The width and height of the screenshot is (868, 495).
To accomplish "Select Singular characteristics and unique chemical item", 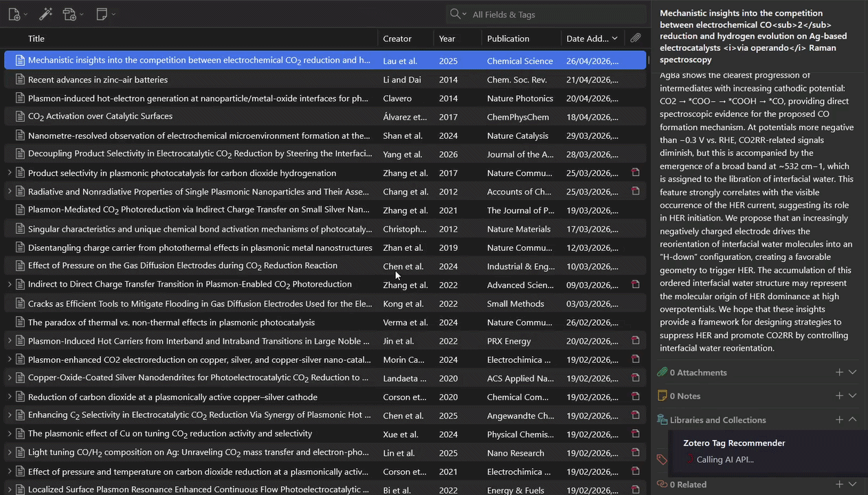I will point(325,229).
